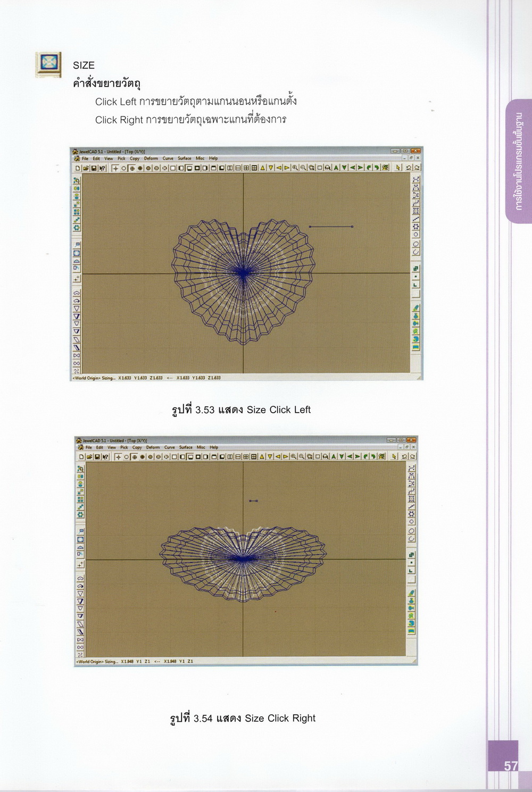The image size is (532, 792).
Task: Click the heart wireframe center in Figure 3.53
Action: point(243,273)
